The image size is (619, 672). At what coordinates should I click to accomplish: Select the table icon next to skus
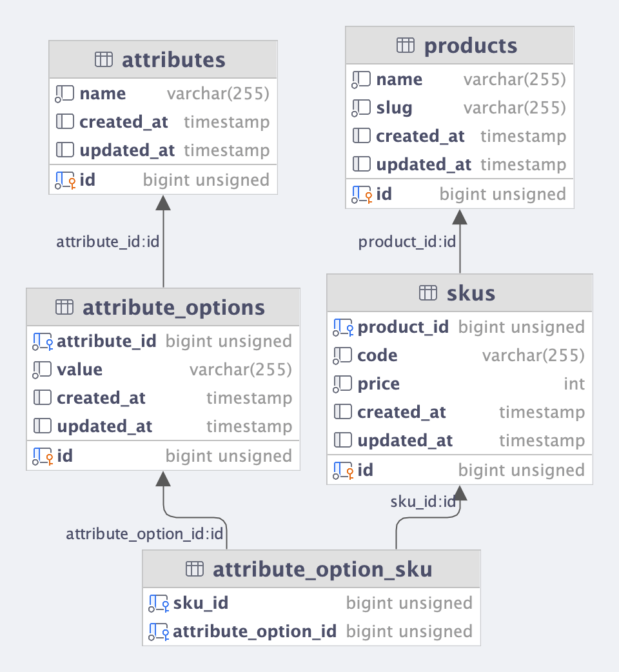pyautogui.click(x=428, y=293)
